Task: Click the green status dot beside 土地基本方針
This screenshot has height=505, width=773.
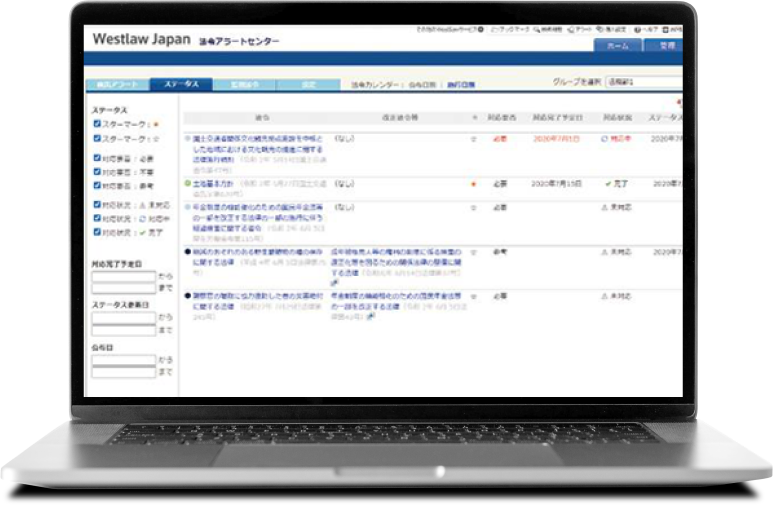Action: pos(187,183)
